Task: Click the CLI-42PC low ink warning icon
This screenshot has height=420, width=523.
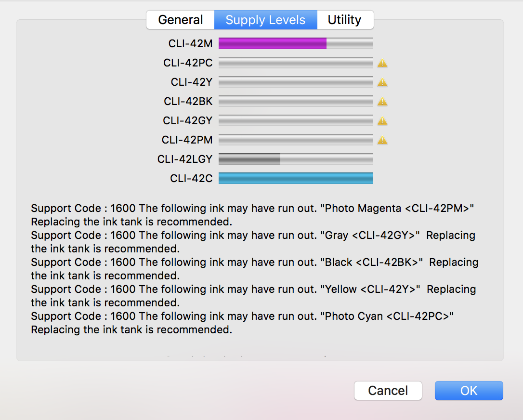Action: coord(382,63)
